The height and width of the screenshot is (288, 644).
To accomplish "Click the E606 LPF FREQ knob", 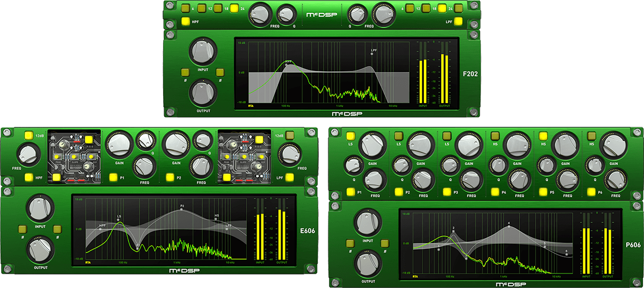I will [291, 154].
